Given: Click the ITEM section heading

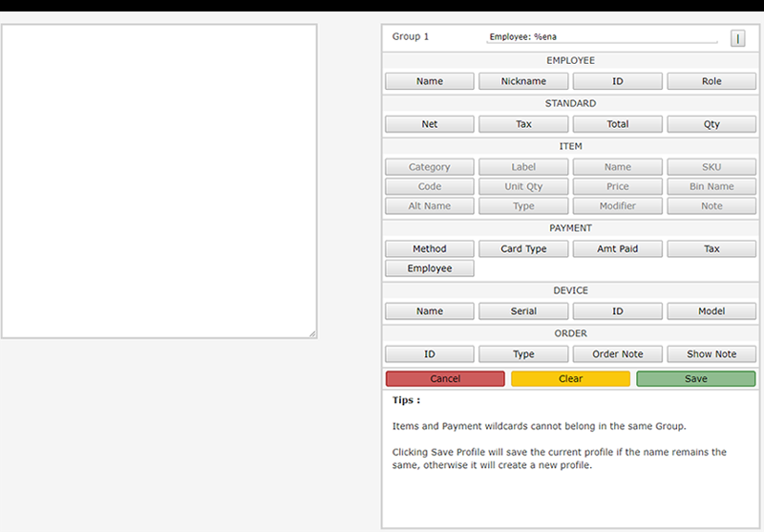Looking at the screenshot, I should (x=570, y=146).
